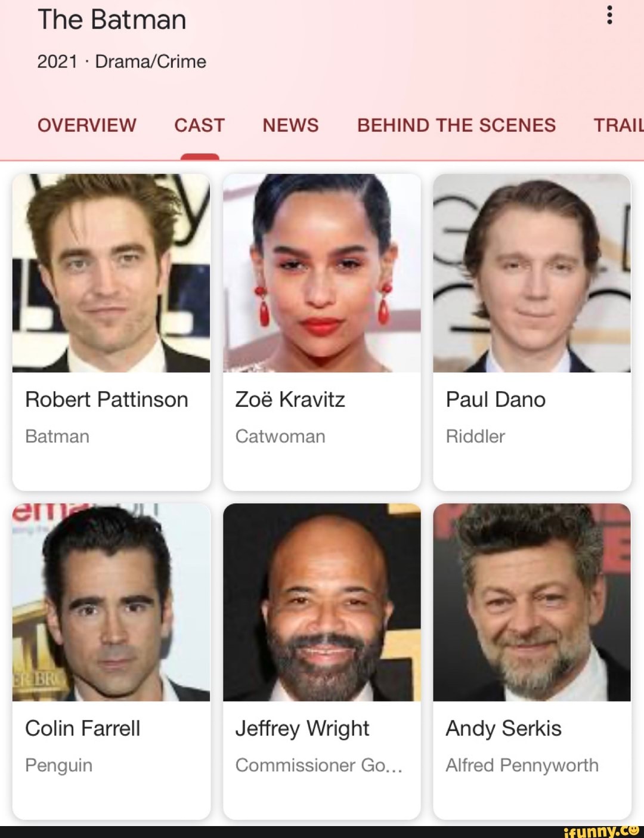Tap Jeffrey Wright's photo
This screenshot has width=644, height=838.
[322, 602]
